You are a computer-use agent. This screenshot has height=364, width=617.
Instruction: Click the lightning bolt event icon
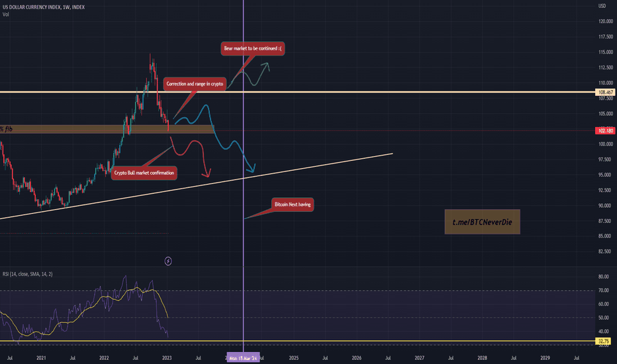168,261
